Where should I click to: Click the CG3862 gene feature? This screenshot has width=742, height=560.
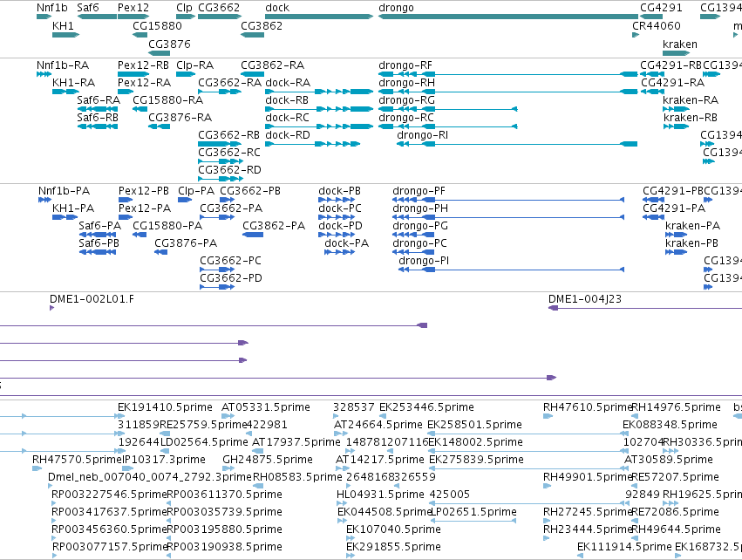(252, 35)
